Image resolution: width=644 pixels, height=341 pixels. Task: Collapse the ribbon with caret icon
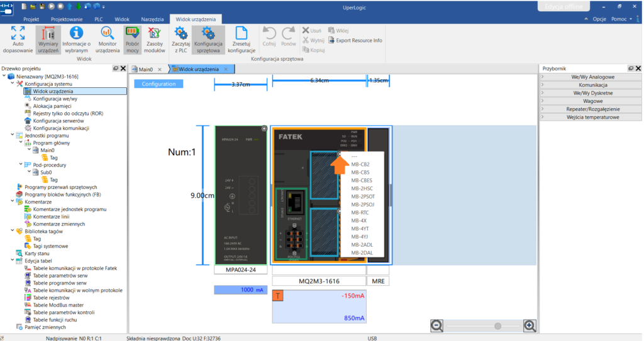pos(586,19)
